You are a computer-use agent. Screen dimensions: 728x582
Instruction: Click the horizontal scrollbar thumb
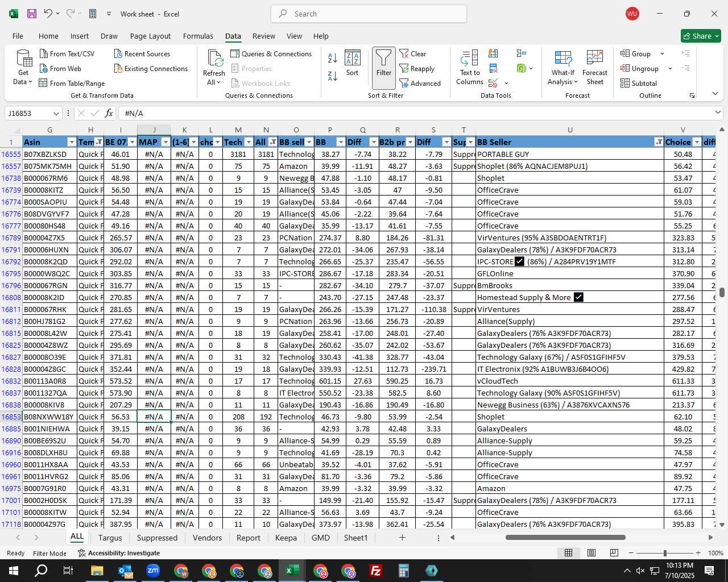[565, 537]
